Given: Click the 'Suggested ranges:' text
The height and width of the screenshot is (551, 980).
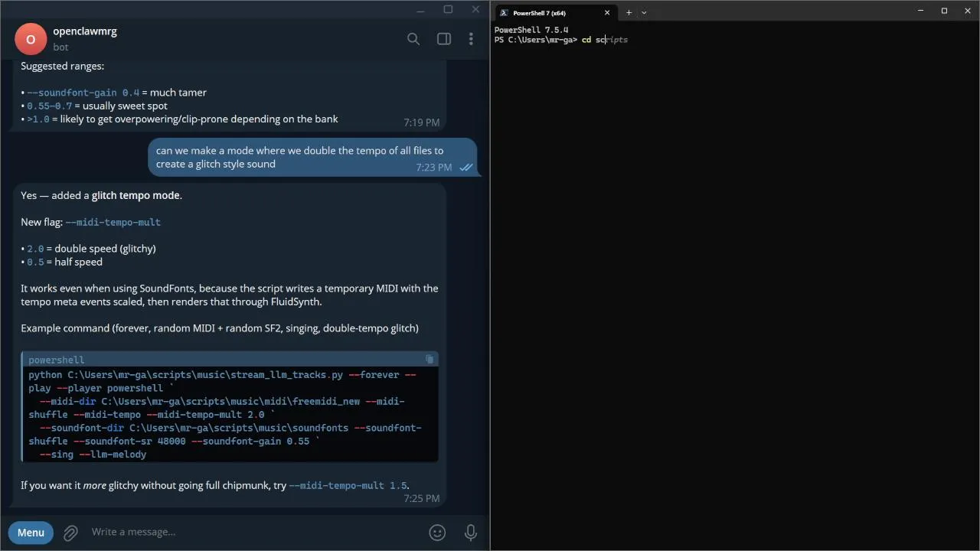Looking at the screenshot, I should pyautogui.click(x=63, y=66).
